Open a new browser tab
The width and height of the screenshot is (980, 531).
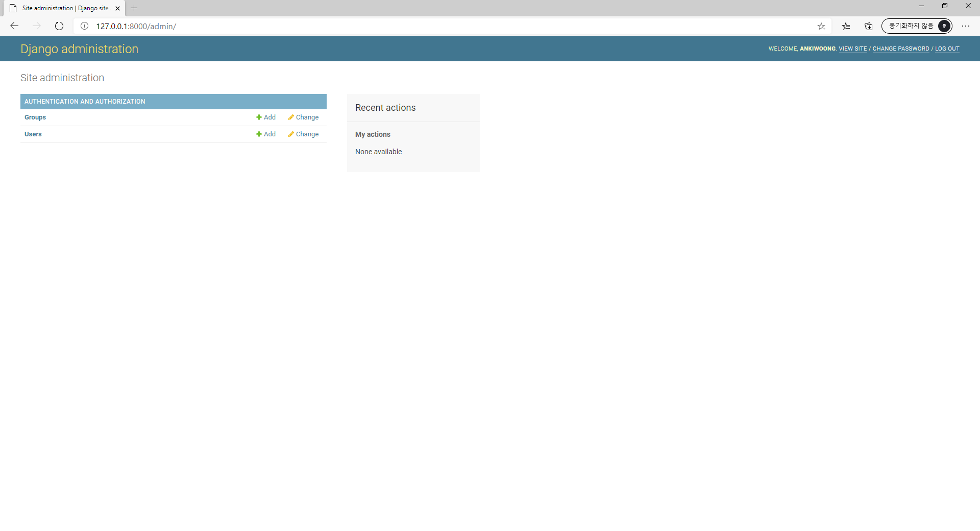click(x=134, y=8)
